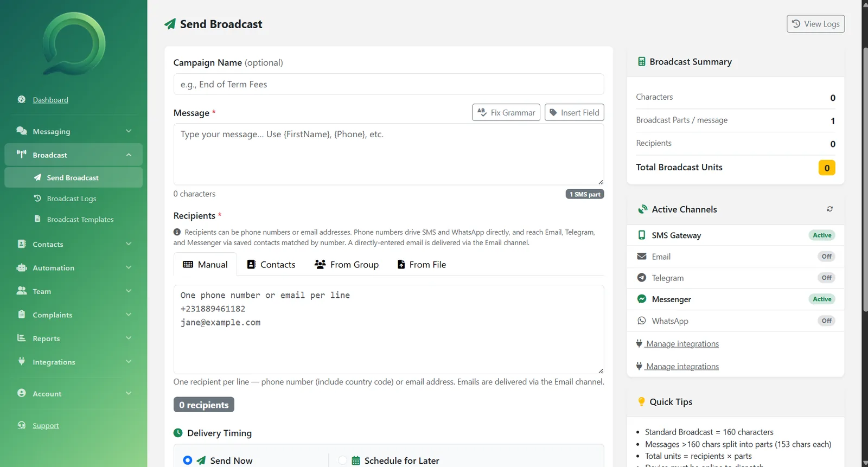Expand the Messaging menu chevron
The width and height of the screenshot is (868, 467).
point(129,131)
